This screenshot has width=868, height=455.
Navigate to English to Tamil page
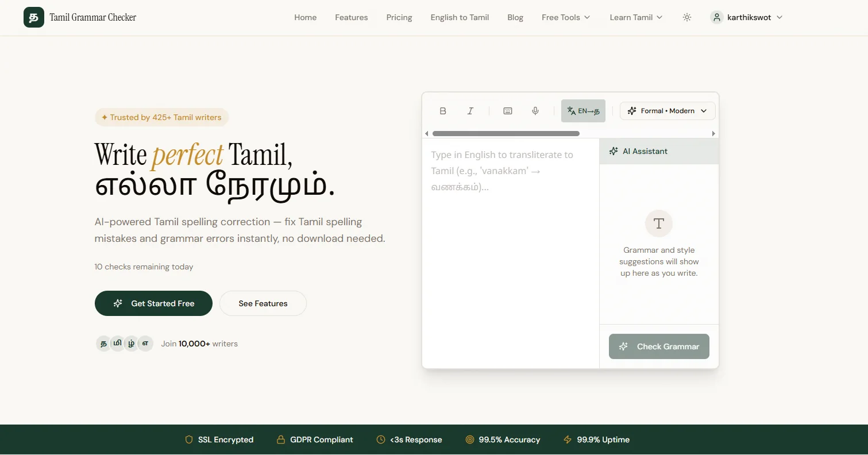click(x=460, y=17)
